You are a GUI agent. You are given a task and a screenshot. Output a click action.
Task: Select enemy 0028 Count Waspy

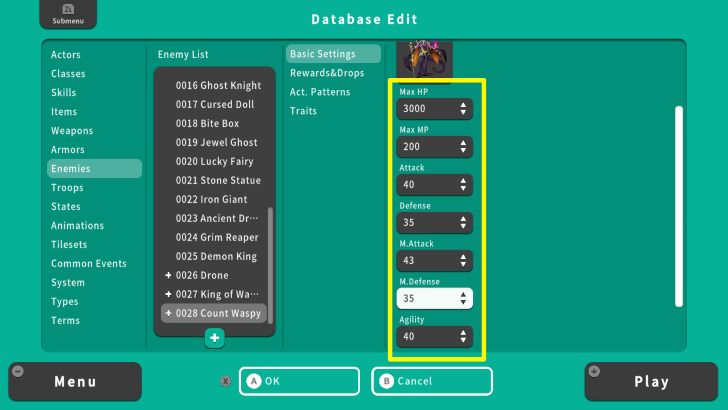[214, 313]
